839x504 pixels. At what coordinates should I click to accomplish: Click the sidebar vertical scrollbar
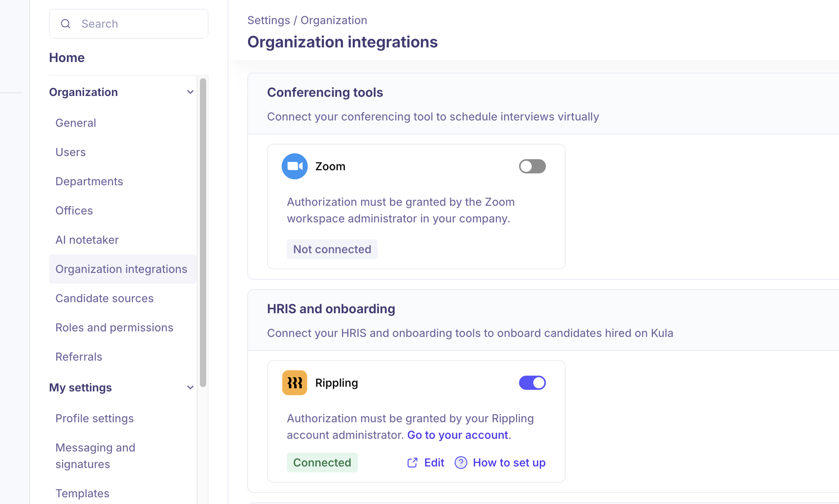pyautogui.click(x=203, y=233)
